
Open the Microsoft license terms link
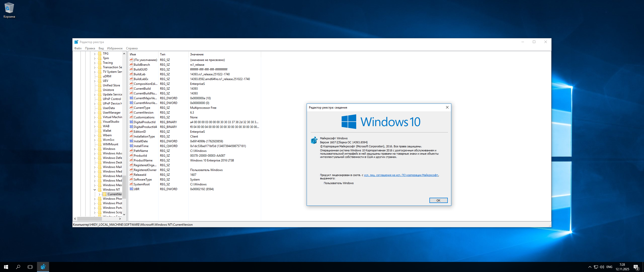point(401,175)
